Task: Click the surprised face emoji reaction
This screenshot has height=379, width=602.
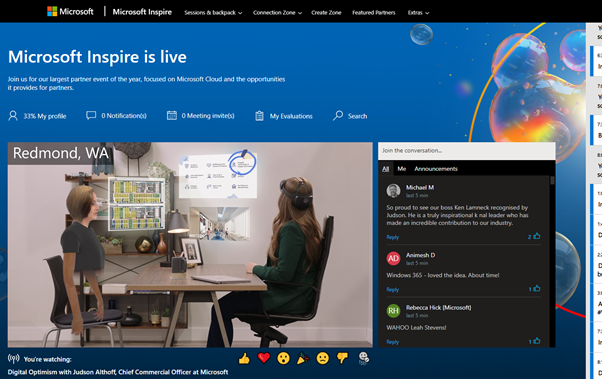Action: (x=283, y=359)
